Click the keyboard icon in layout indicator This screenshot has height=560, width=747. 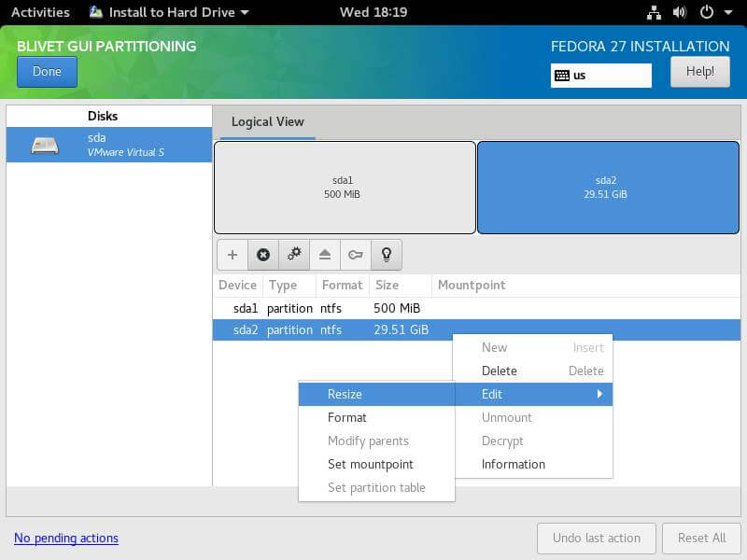562,76
